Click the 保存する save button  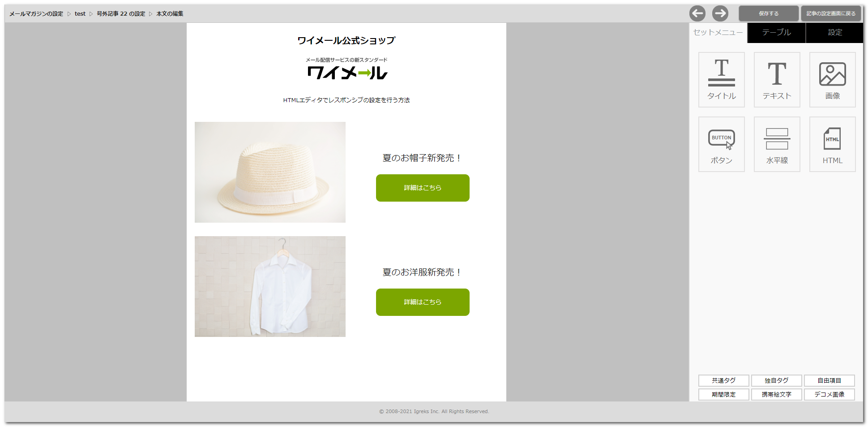[x=768, y=13]
